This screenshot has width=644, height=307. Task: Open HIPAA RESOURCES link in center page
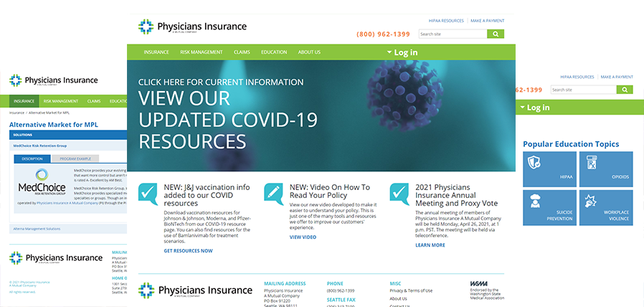click(x=446, y=21)
